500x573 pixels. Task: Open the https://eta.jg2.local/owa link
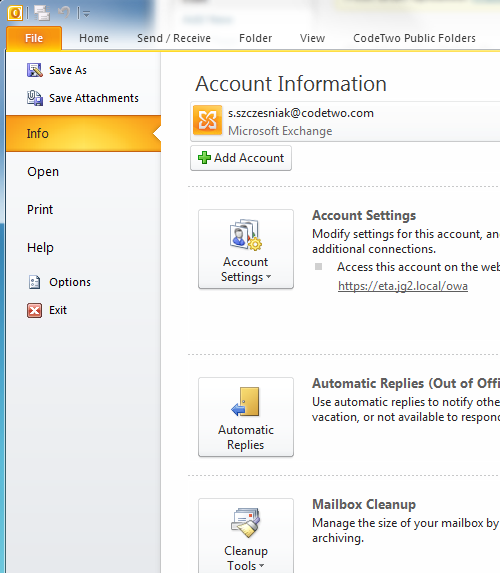coord(403,286)
